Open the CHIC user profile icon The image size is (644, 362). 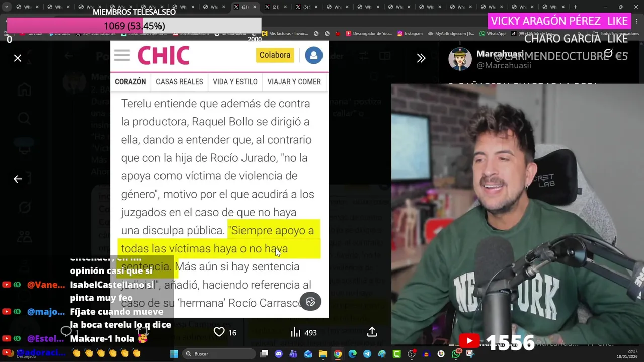[313, 55]
